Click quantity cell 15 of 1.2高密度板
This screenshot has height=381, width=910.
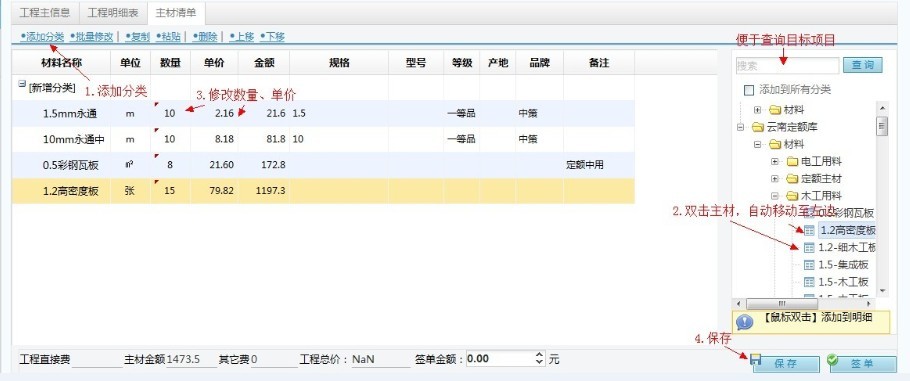coord(170,190)
